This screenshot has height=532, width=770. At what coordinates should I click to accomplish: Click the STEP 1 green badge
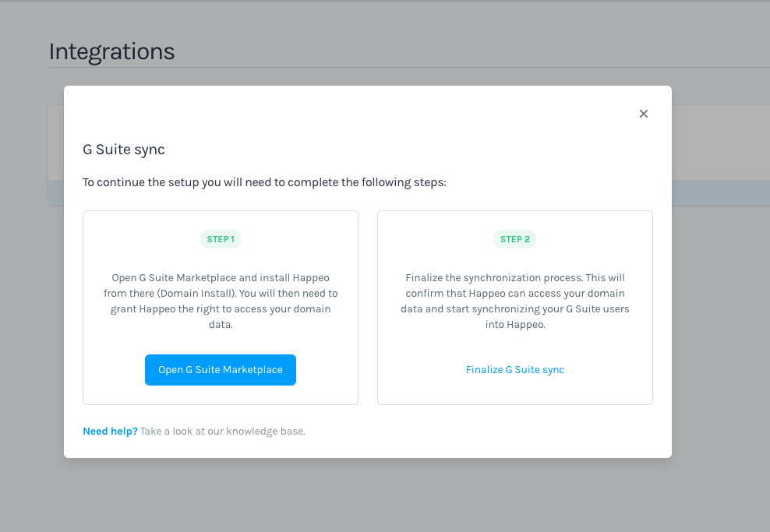point(221,239)
